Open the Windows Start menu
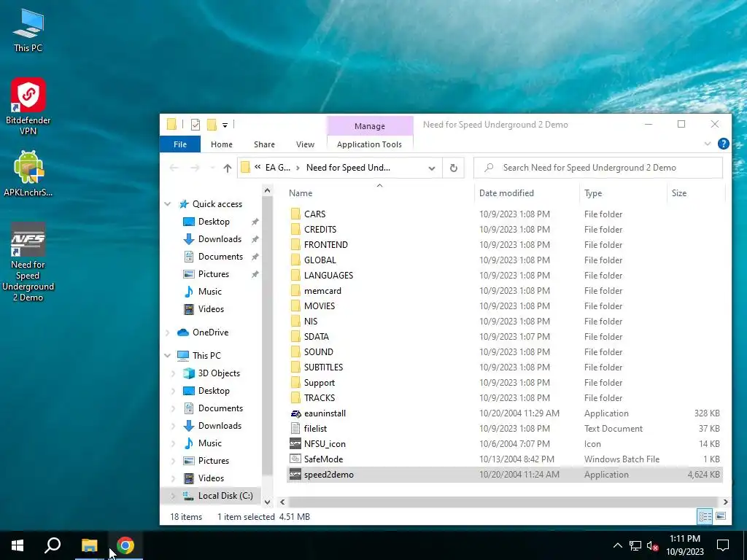Viewport: 747px width, 560px height. click(x=18, y=545)
